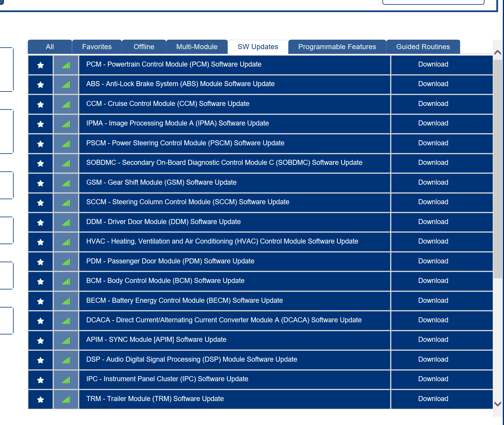The width and height of the screenshot is (504, 425).
Task: Switch to the Favorites tab
Action: (97, 47)
